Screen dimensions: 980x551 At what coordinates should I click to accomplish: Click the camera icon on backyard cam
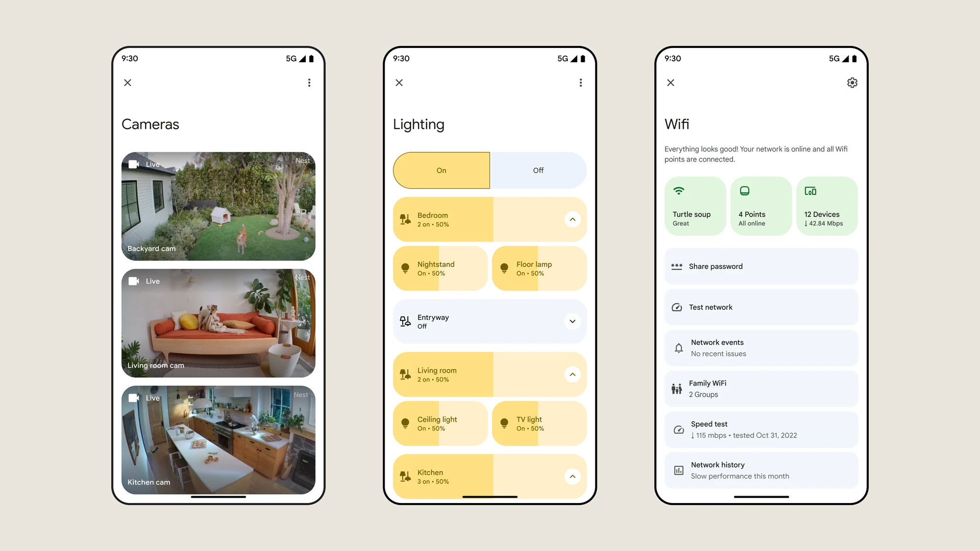click(133, 164)
